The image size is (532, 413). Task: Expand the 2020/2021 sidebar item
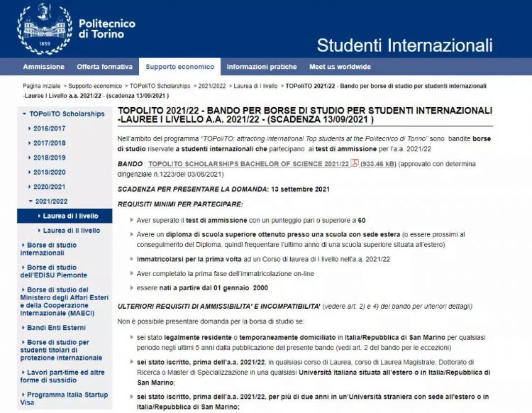[x=49, y=187]
